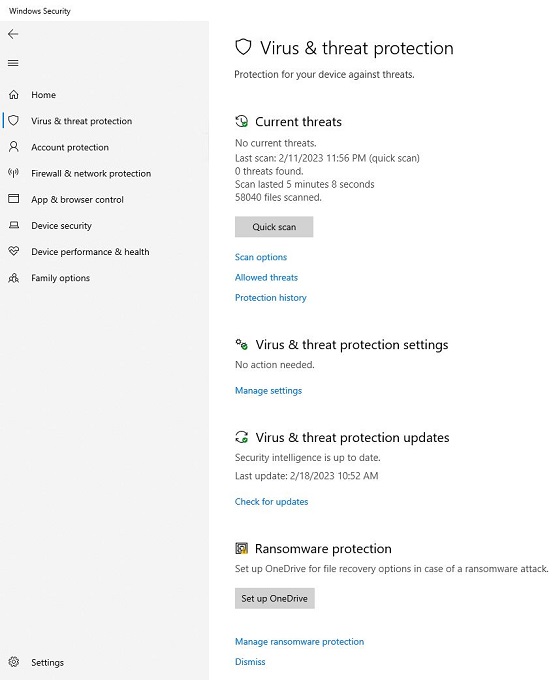Click the Device security laptop icon
553x680 pixels.
(14, 226)
